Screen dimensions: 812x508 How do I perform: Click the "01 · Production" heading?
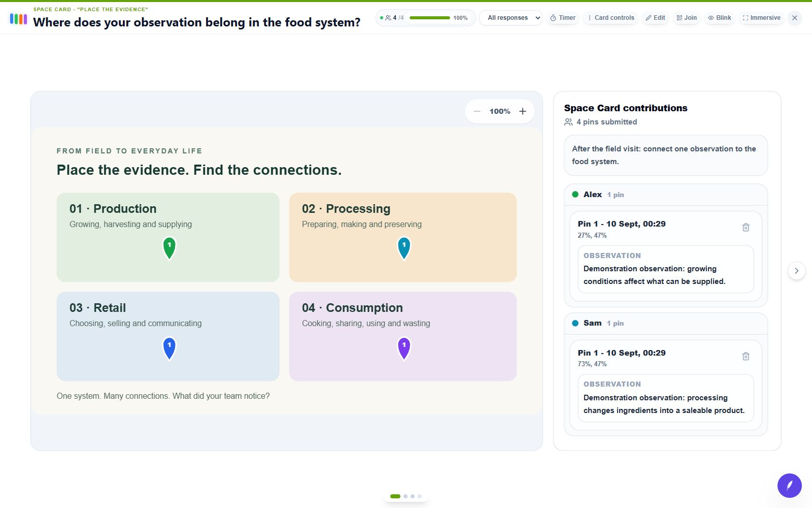pyautogui.click(x=113, y=209)
